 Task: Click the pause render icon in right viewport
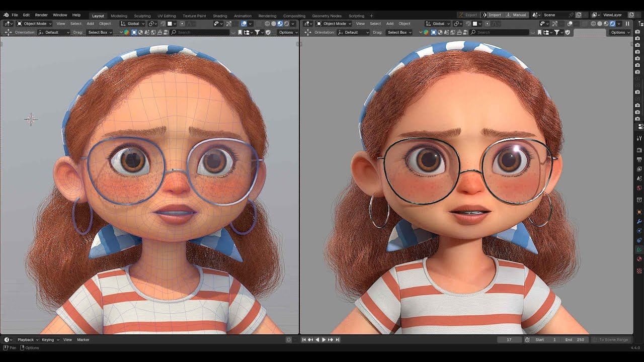click(627, 24)
